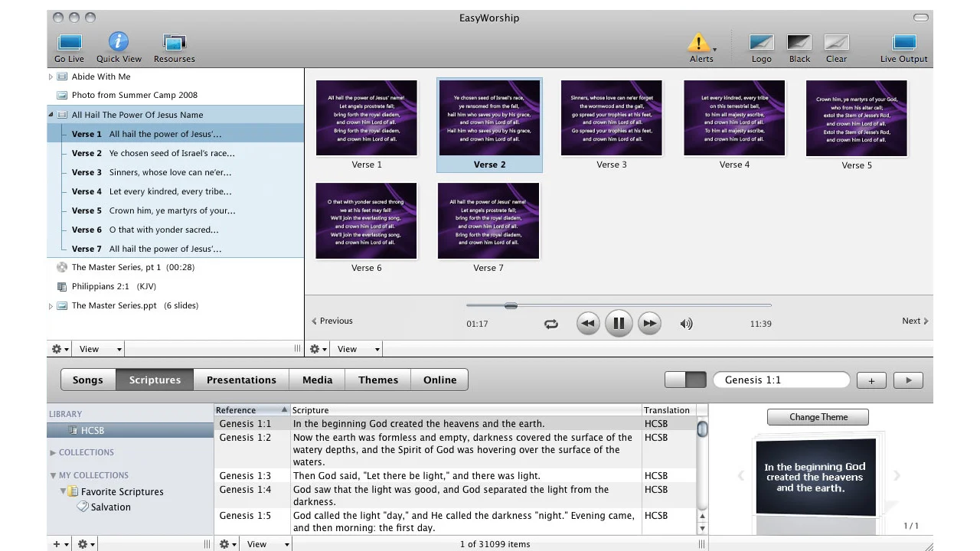
Task: Switch to the Media tab
Action: tap(318, 380)
